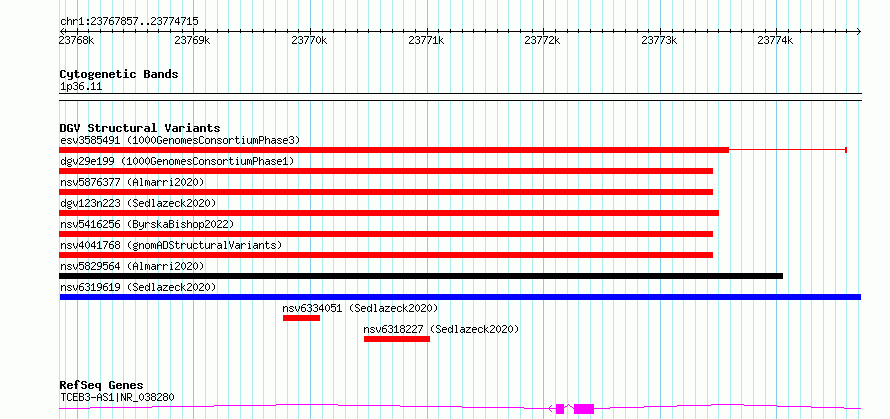
Task: Click the 23768k ruler tick label
Action: [77, 40]
